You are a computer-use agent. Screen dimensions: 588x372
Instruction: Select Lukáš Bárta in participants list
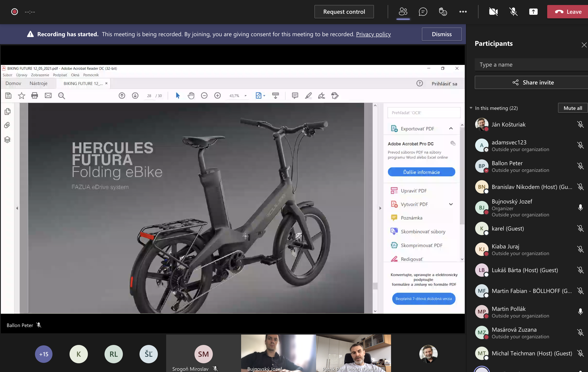527,270
